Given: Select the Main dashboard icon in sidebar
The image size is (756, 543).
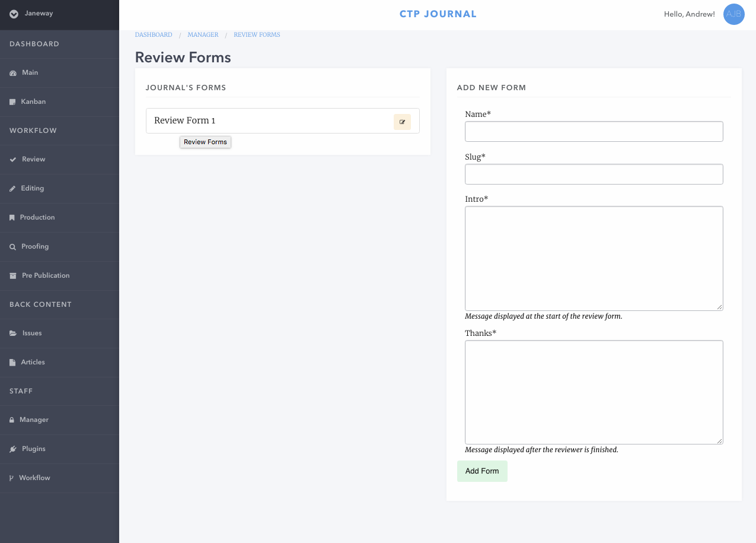Looking at the screenshot, I should click(x=12, y=72).
